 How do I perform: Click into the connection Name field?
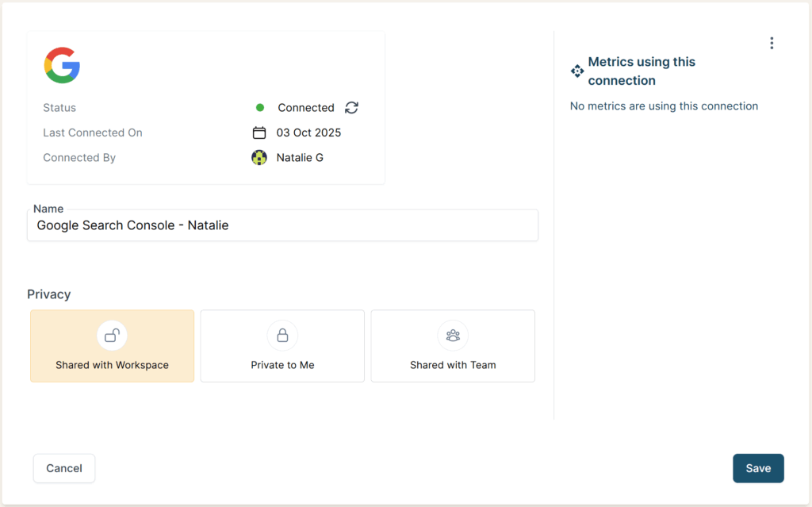[x=282, y=225]
